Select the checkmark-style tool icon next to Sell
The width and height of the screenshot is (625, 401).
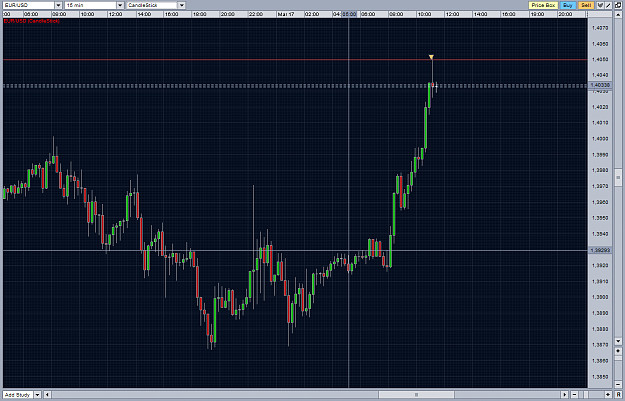[600, 5]
